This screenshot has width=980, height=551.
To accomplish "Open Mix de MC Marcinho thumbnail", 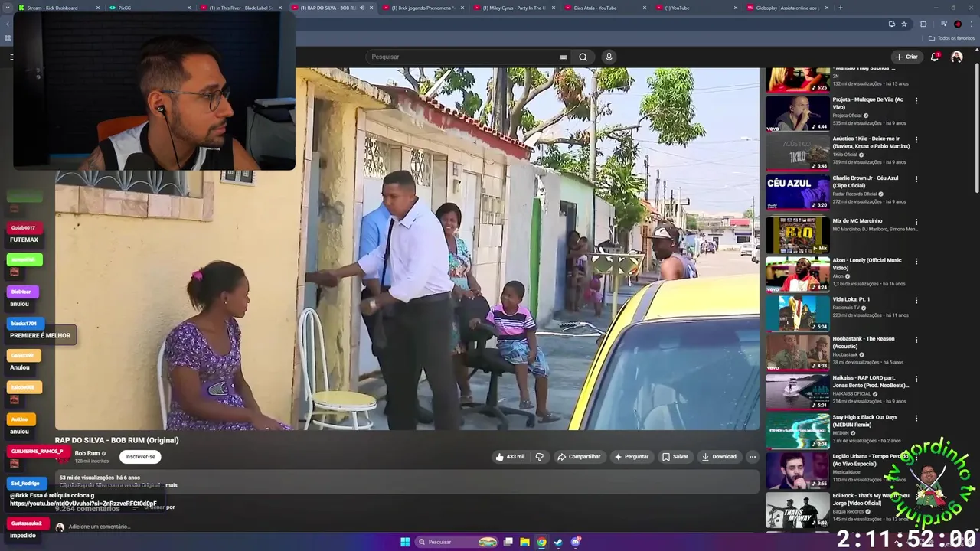I will point(797,234).
